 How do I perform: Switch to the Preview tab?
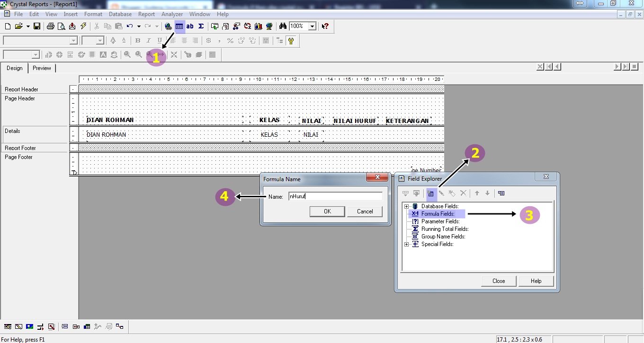(42, 68)
